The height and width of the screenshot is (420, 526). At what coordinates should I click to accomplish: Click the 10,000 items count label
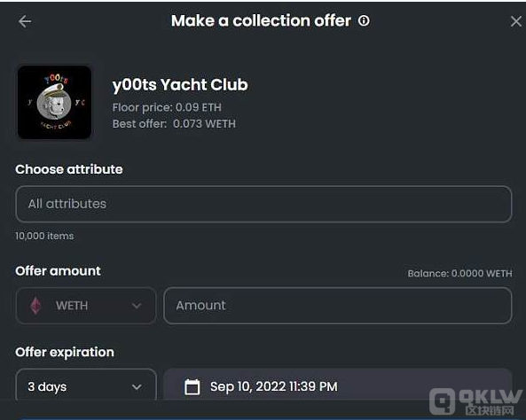pyautogui.click(x=44, y=236)
